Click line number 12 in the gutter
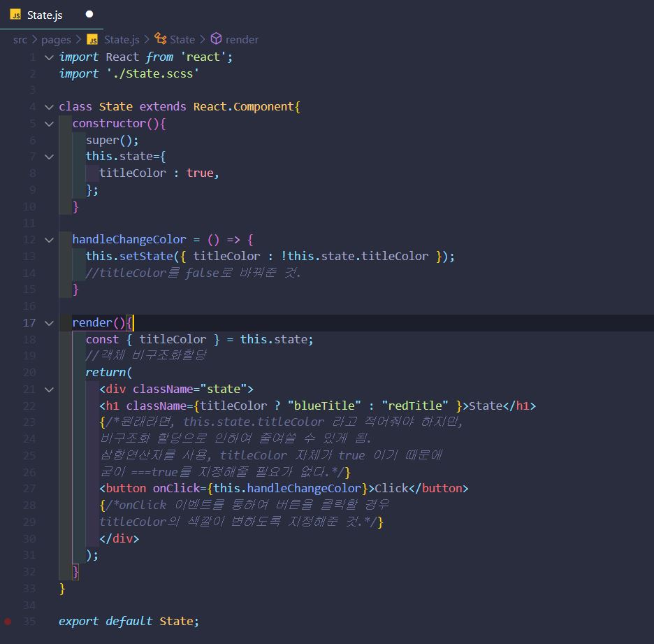Image resolution: width=654 pixels, height=644 pixels. click(29, 240)
